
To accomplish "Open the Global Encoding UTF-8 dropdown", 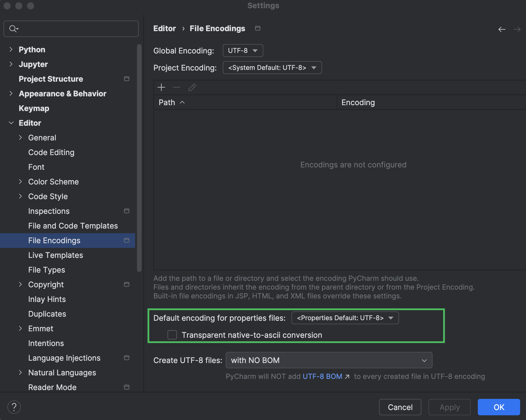I will [243, 51].
